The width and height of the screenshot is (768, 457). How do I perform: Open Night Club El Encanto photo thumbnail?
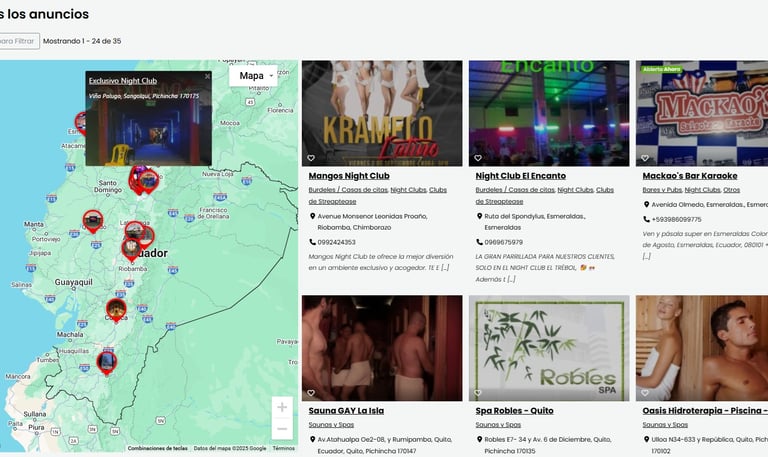pyautogui.click(x=549, y=113)
